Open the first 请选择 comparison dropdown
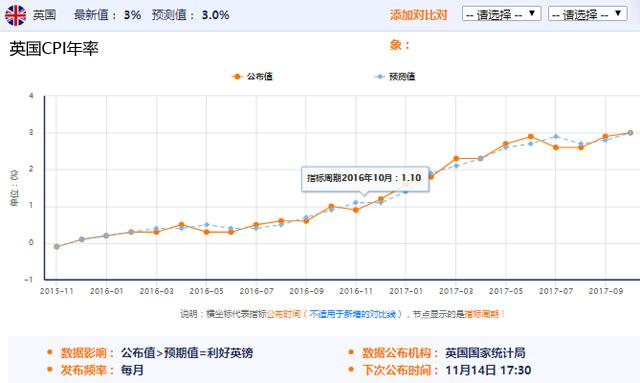The width and height of the screenshot is (640, 383). (502, 14)
